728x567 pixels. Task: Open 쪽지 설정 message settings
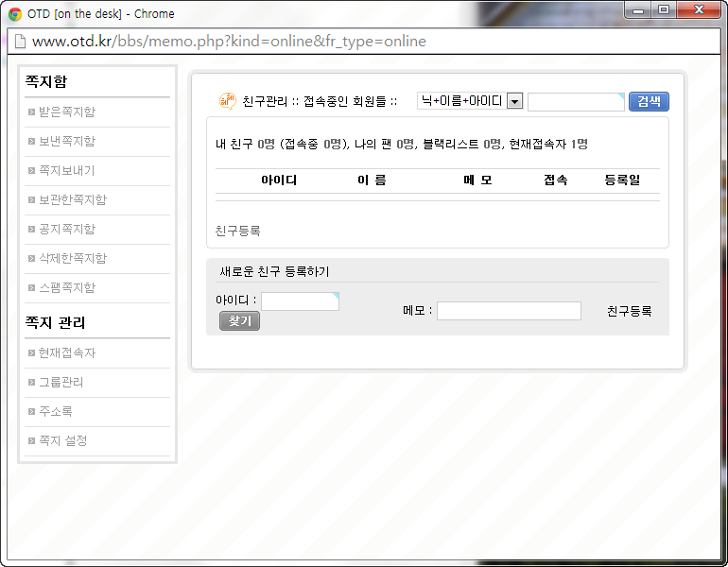point(62,440)
